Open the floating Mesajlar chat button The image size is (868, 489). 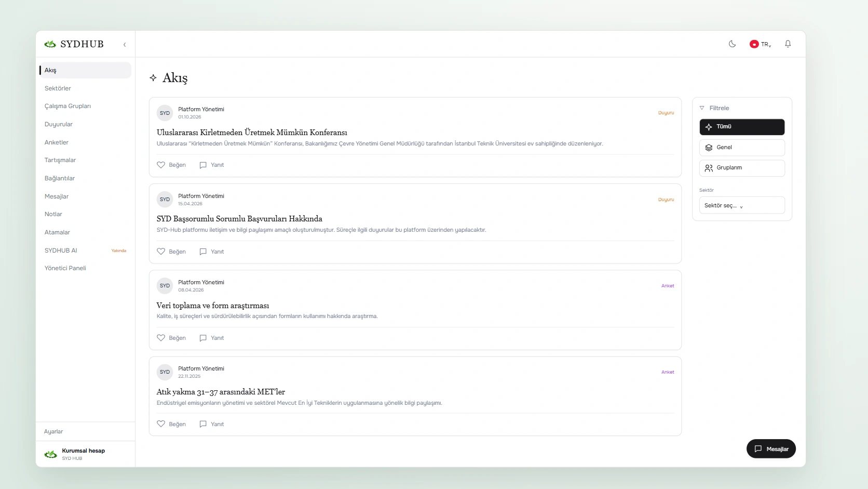771,449
